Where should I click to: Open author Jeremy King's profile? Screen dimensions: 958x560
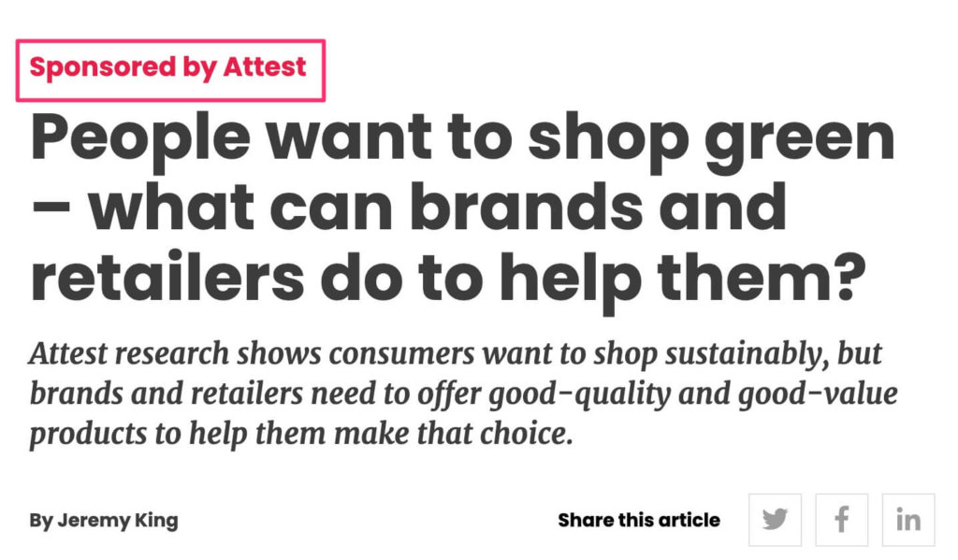(x=117, y=520)
